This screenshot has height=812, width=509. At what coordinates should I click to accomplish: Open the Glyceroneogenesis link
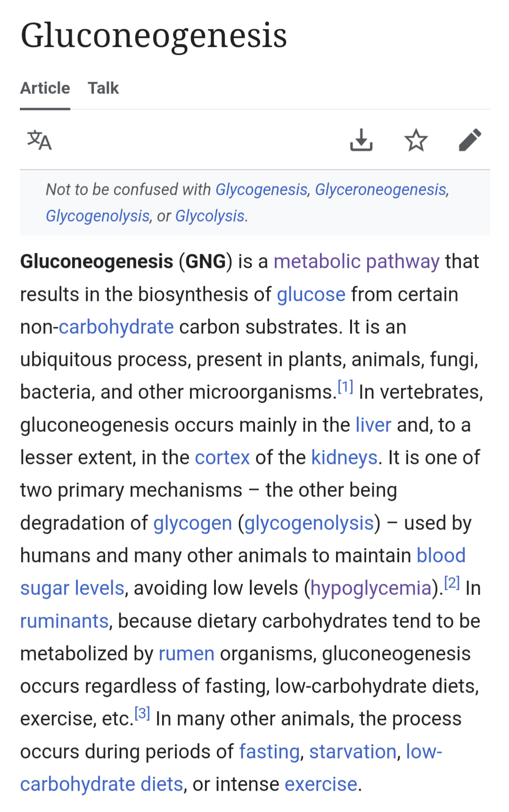click(x=380, y=190)
